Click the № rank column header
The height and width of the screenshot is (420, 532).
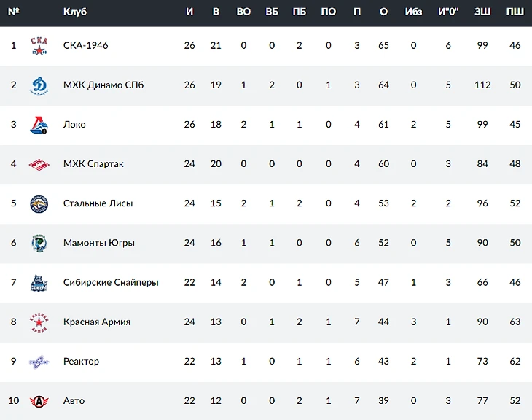13,12
